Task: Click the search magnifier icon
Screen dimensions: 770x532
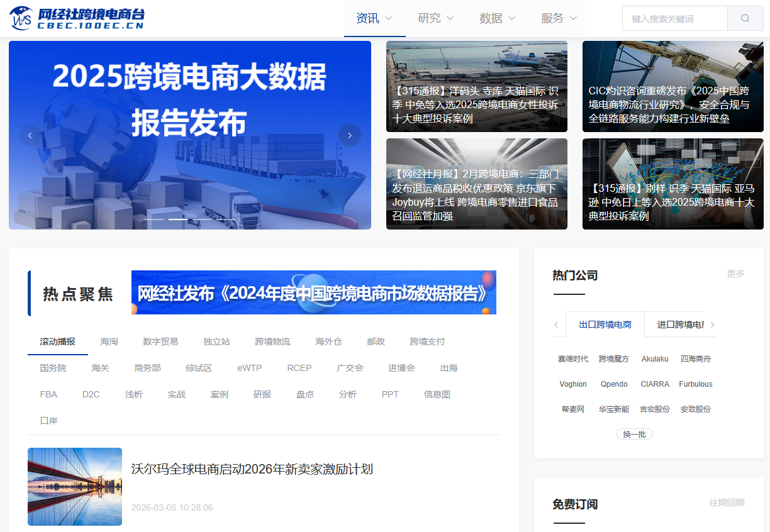Action: (x=745, y=18)
